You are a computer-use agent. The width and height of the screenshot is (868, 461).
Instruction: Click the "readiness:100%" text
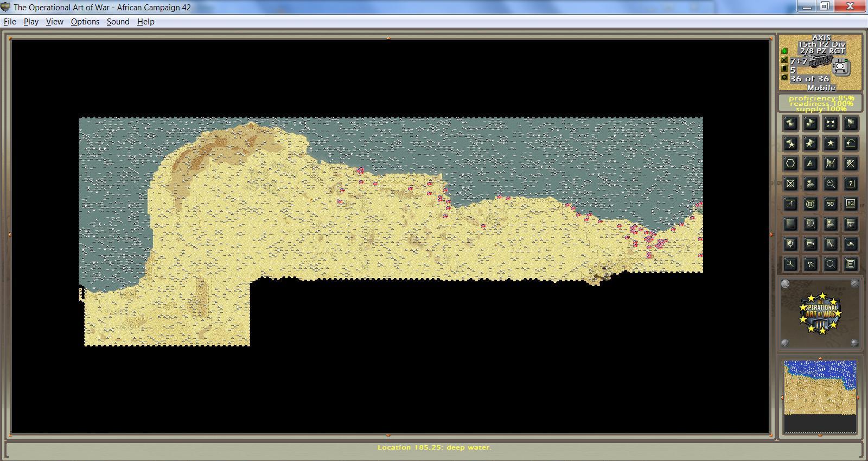click(x=821, y=103)
